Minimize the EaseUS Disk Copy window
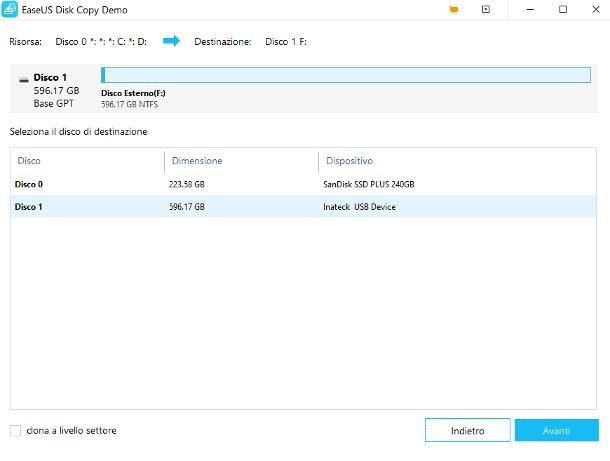Viewport: 610px width, 461px height. point(530,10)
